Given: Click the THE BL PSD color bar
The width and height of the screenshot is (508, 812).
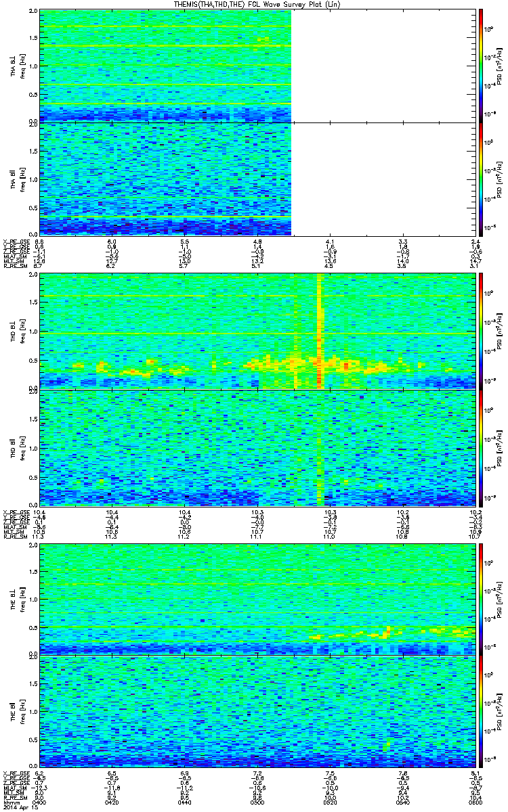Looking at the screenshot, I should (x=480, y=598).
